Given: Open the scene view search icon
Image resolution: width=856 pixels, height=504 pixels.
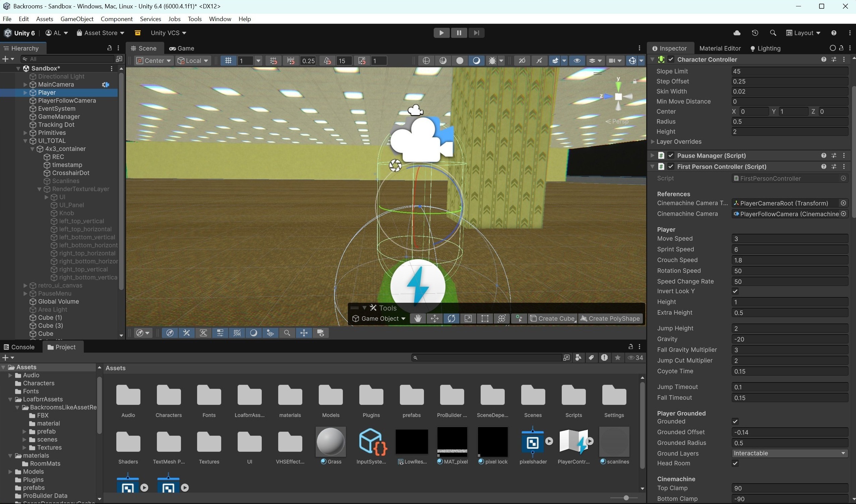Looking at the screenshot, I should pos(287,333).
